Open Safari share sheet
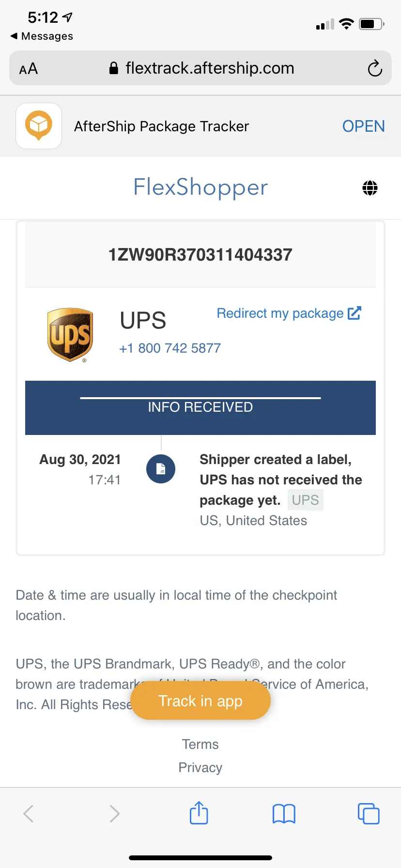 pos(199,813)
